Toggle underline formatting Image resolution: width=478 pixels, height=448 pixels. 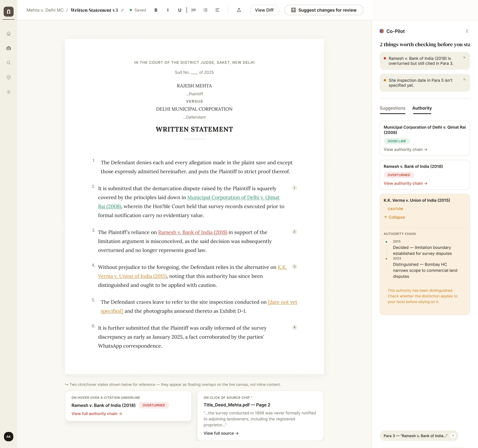coord(180,10)
